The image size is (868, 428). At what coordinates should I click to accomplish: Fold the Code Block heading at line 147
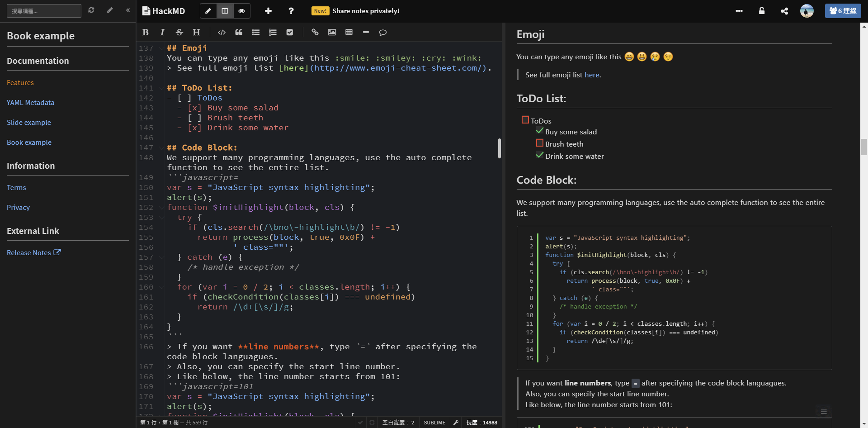(x=161, y=148)
